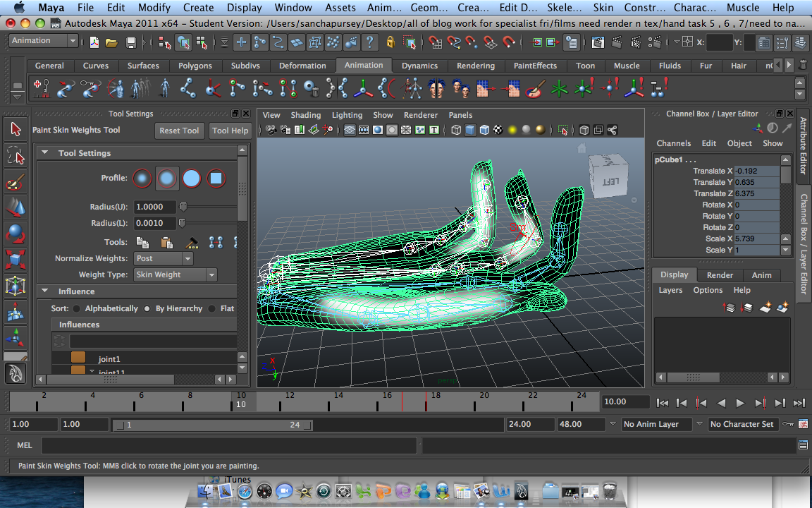Click the Translate X value field
812x508 pixels.
pos(756,171)
